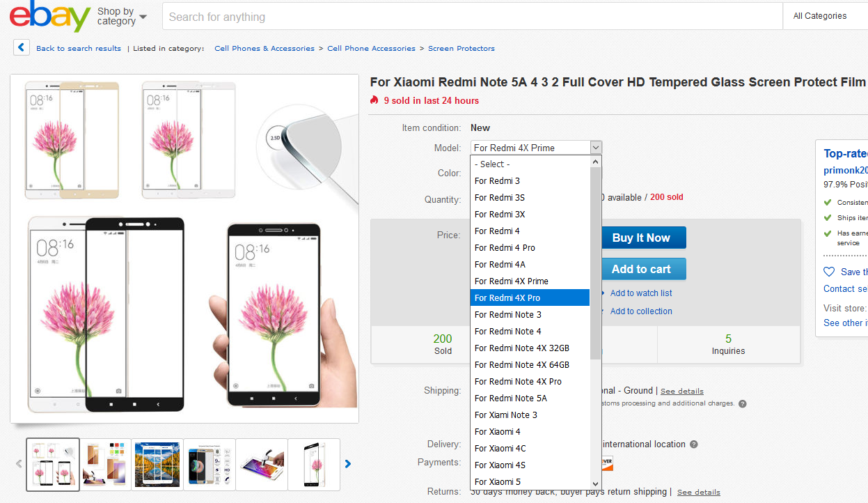Viewport: 868px width, 503px height.
Task: Click the next thumbnails arrow
Action: [348, 464]
